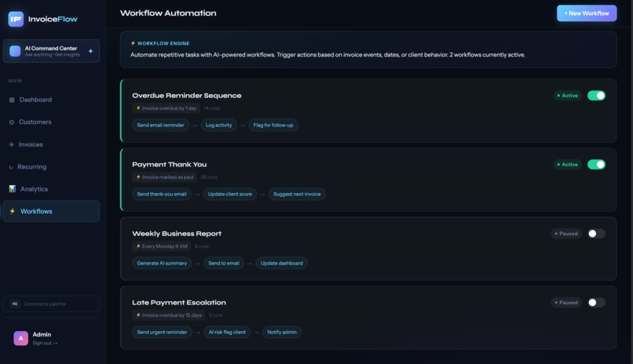Click the Log activity step
Viewport: 633px width, 364px height.
tap(219, 125)
